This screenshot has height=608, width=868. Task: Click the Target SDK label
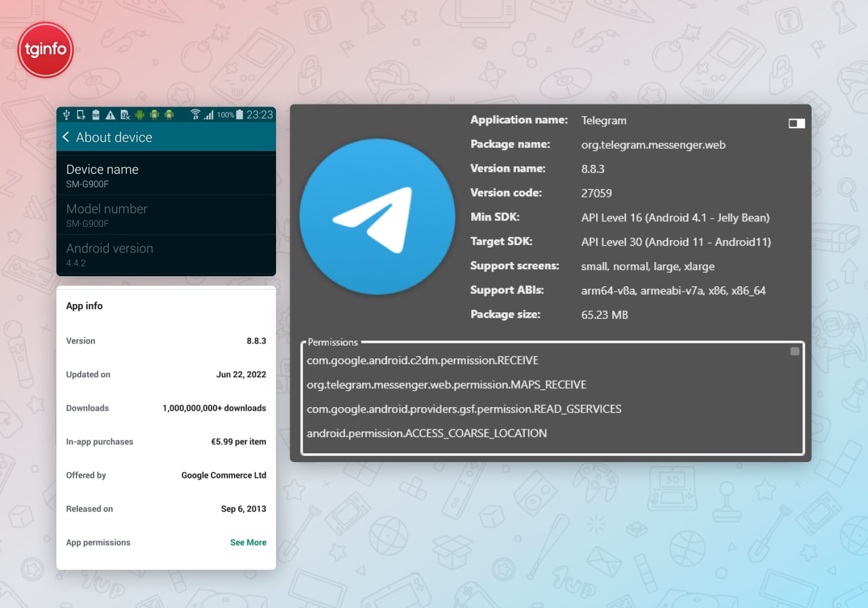coord(501,242)
